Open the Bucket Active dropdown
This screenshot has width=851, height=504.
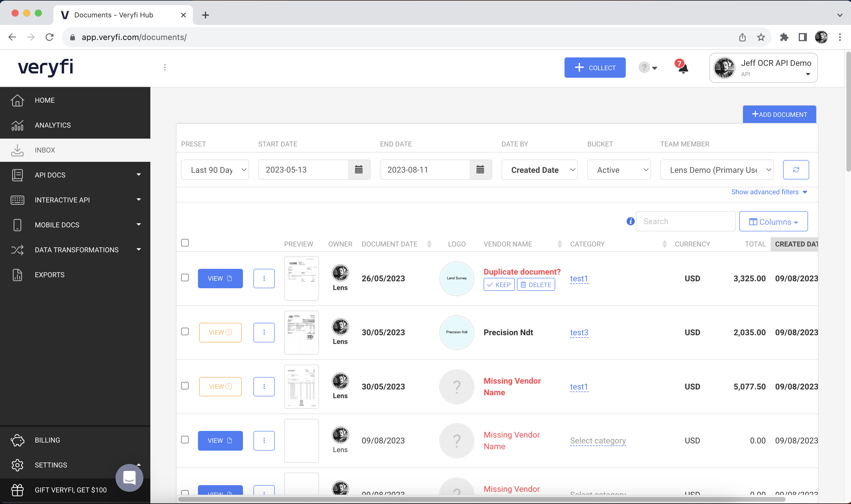coord(619,170)
